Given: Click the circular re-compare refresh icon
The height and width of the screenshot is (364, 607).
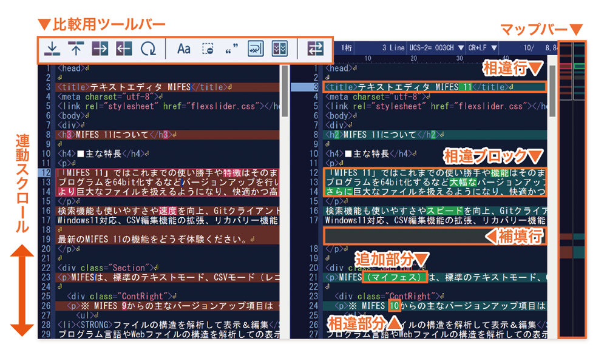Looking at the screenshot, I should (x=148, y=49).
